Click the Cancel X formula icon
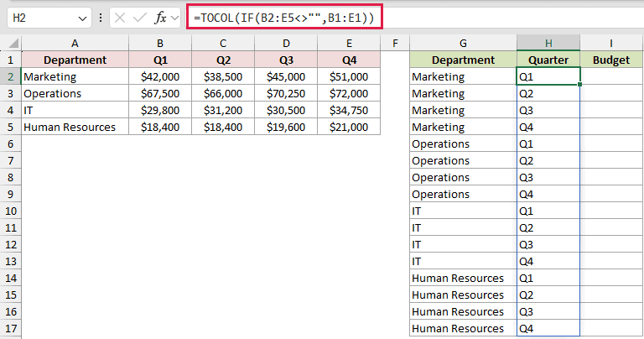 click(120, 18)
